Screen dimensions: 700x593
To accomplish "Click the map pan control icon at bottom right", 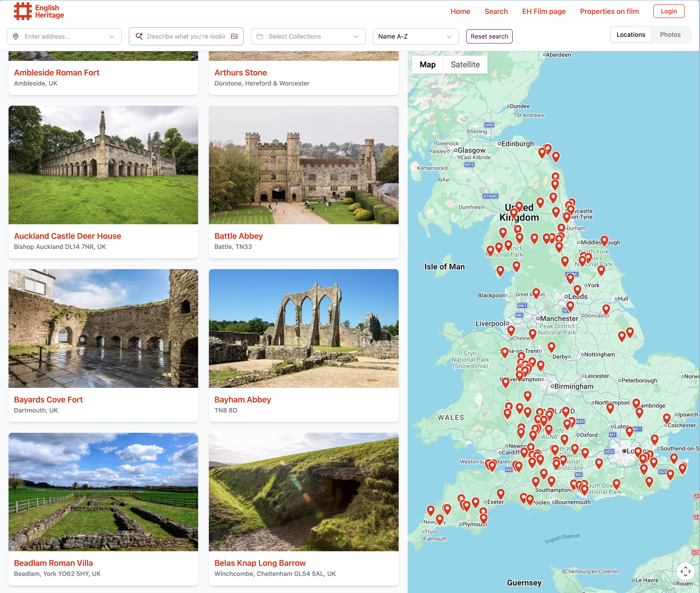I will pos(686,571).
